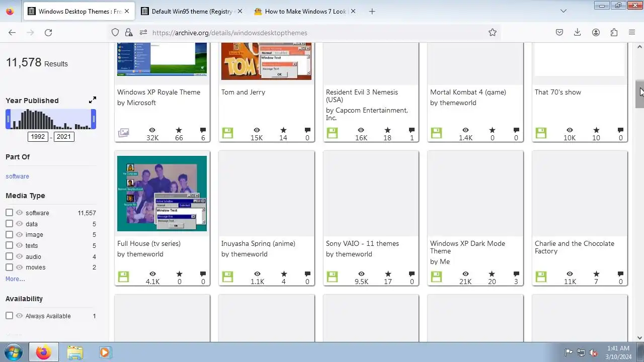Open the Full House theme thumbnail
Image resolution: width=644 pixels, height=362 pixels.
(162, 194)
